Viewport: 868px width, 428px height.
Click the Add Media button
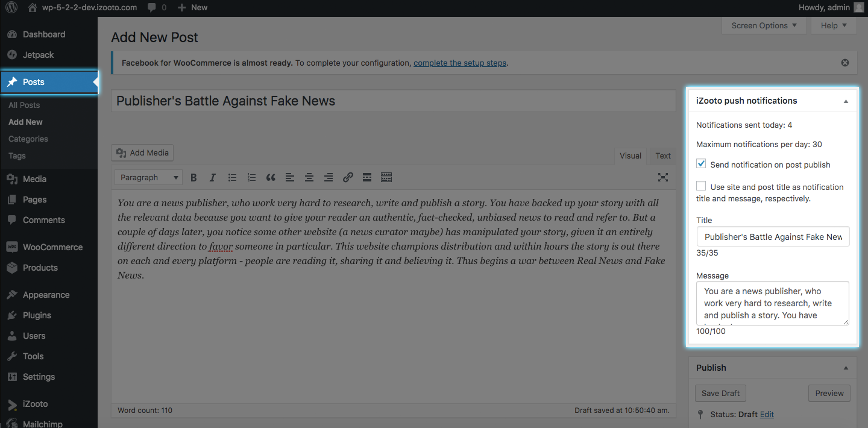142,153
